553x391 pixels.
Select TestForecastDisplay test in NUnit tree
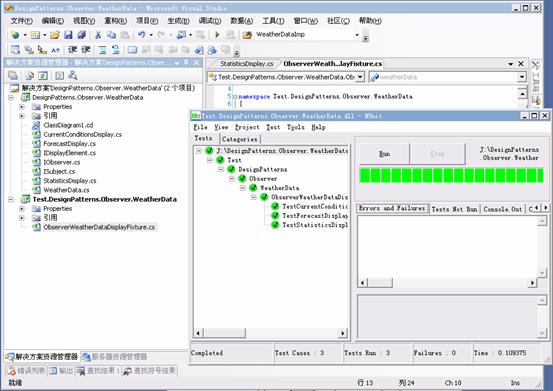(x=315, y=215)
